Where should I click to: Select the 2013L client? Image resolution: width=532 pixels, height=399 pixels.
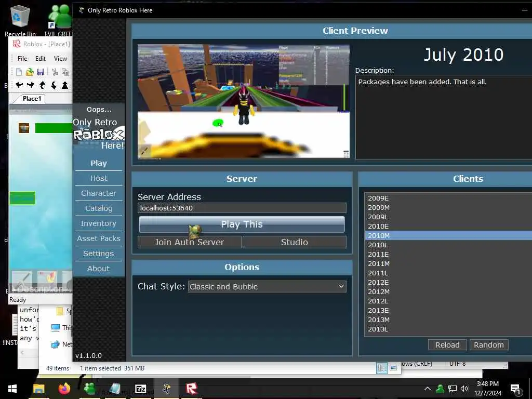pyautogui.click(x=448, y=329)
